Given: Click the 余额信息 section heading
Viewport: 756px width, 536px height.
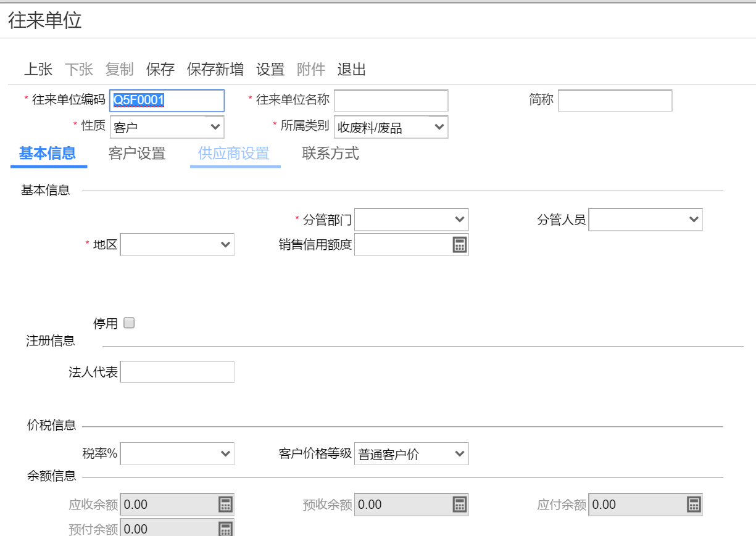Looking at the screenshot, I should point(52,476).
